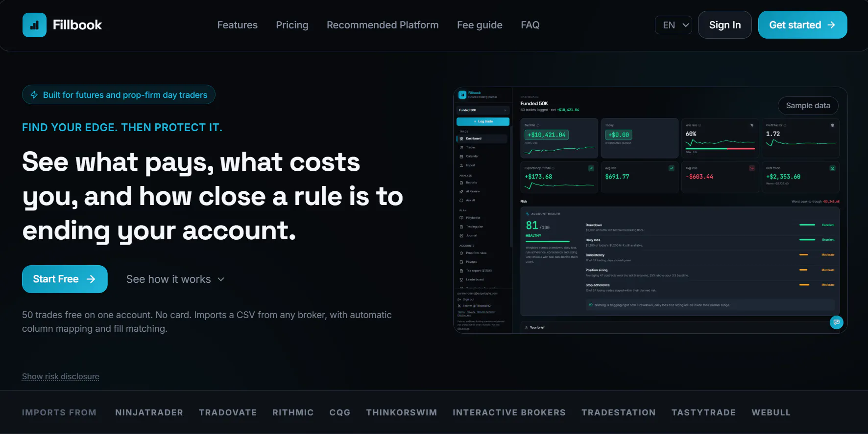
Task: Click the trend icon on Expectancy / trade card
Action: click(x=591, y=168)
